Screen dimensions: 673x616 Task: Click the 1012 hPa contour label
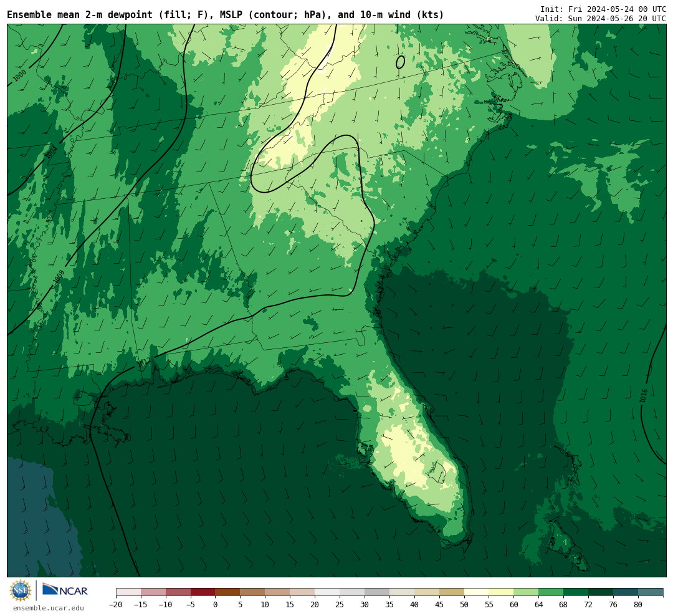(x=143, y=363)
